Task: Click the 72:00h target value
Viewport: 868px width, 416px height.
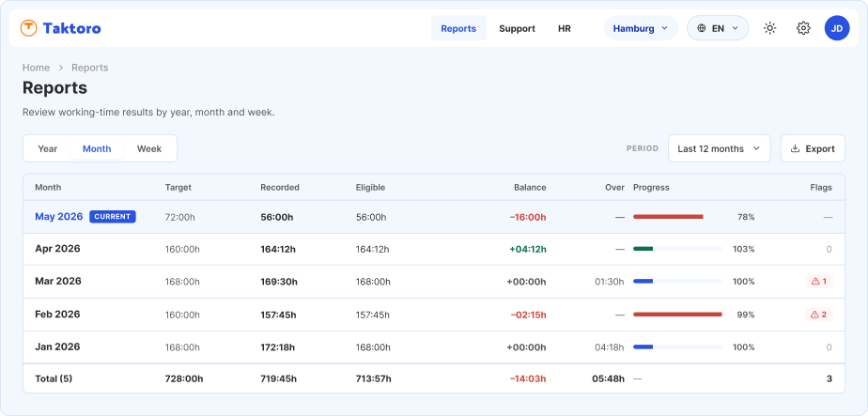Action: tap(180, 217)
